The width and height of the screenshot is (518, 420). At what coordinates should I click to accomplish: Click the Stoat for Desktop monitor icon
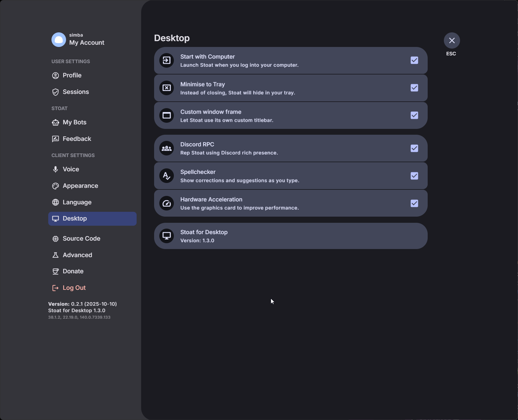(167, 236)
